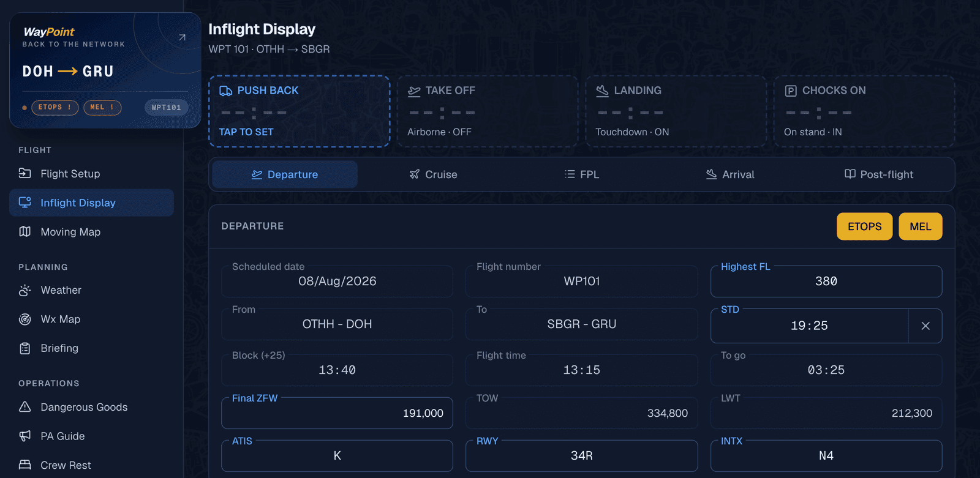Click the TOW value 334,800
This screenshot has width=980, height=478.
coord(668,413)
